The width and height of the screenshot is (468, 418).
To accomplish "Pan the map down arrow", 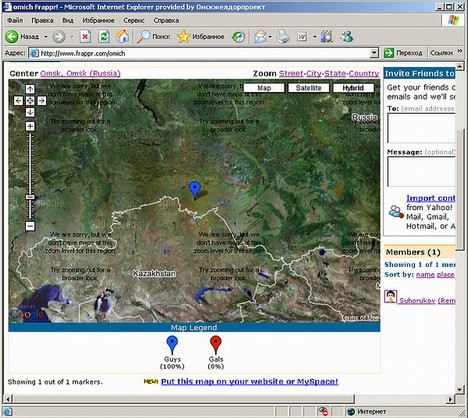I will (30, 112).
